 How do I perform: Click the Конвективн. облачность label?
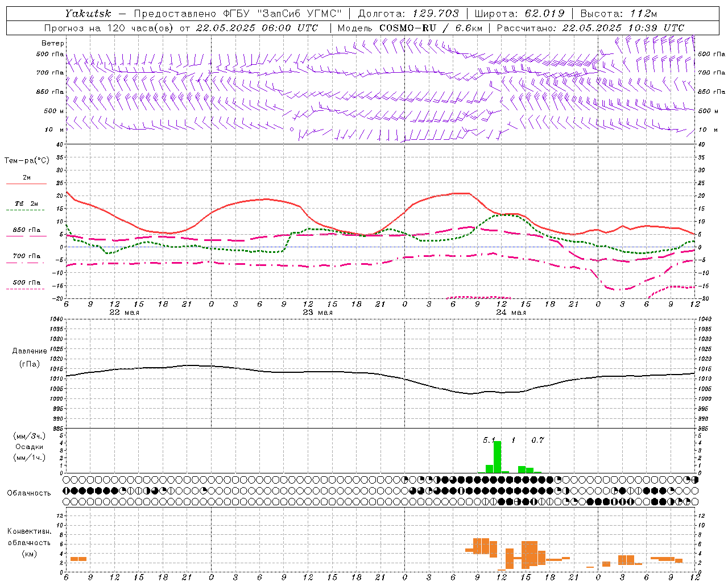(x=29, y=537)
